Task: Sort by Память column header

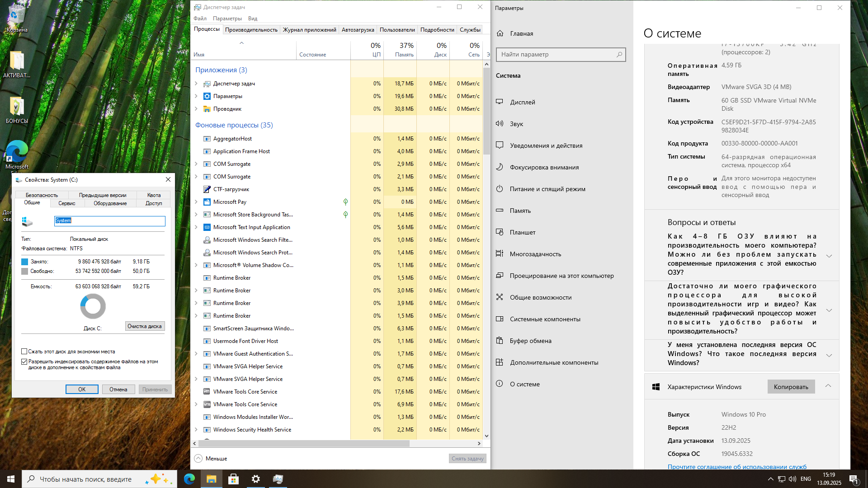Action: (400, 50)
